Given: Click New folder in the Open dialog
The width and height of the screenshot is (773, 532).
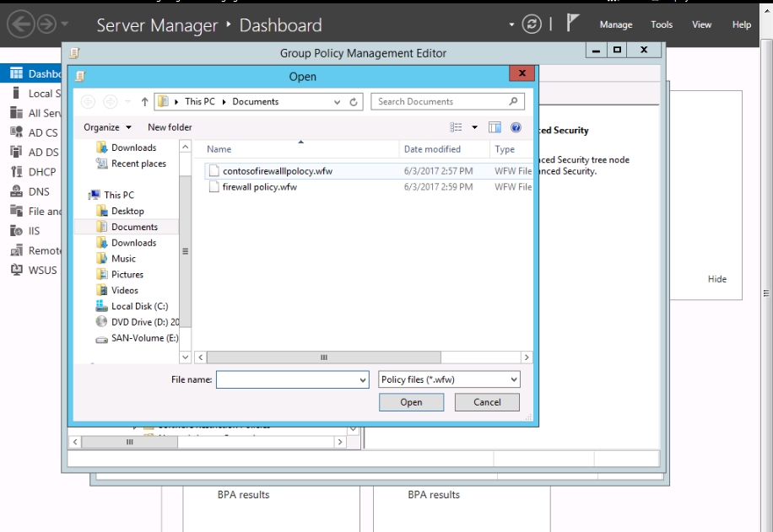Looking at the screenshot, I should (170, 127).
